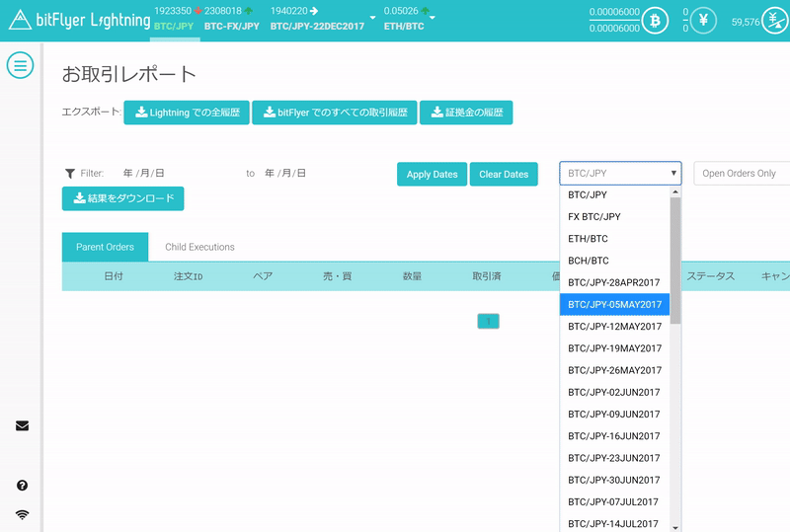790x532 pixels.
Task: Click the Clear Dates button
Action: pos(504,175)
